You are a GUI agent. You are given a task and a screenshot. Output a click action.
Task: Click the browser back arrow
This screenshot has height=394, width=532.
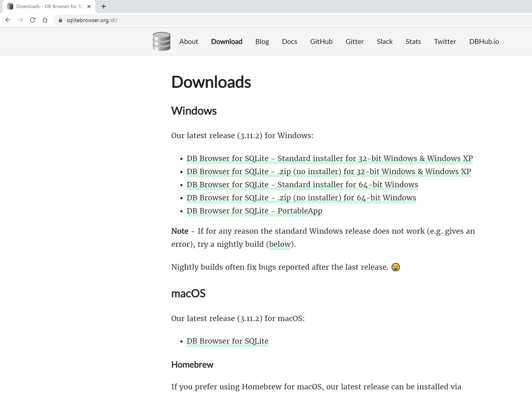8,20
